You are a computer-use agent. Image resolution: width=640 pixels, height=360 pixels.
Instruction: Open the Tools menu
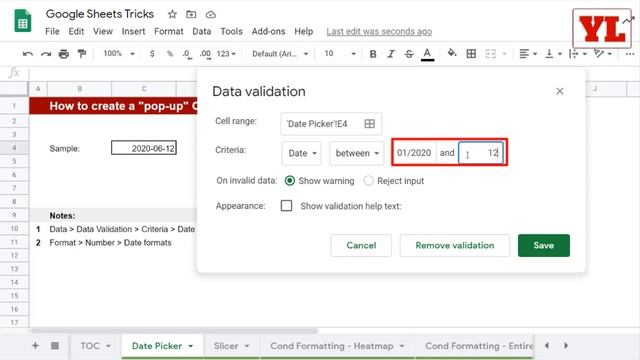(x=231, y=31)
